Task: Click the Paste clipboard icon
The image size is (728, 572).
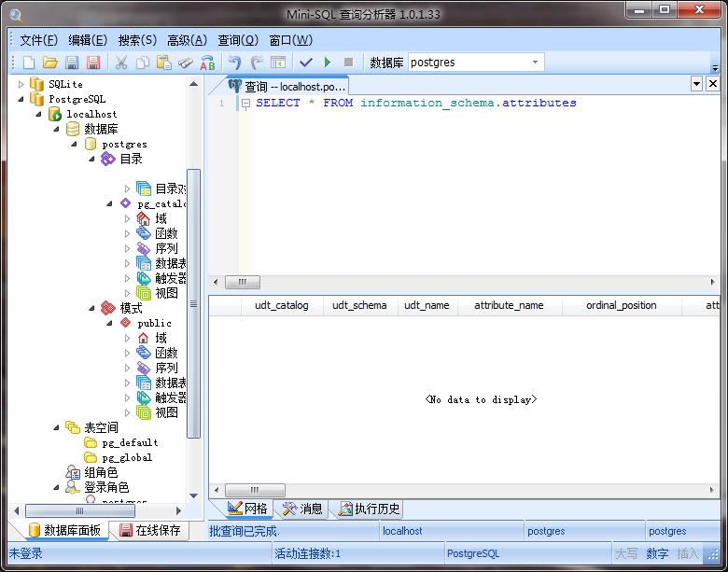Action: [164, 63]
